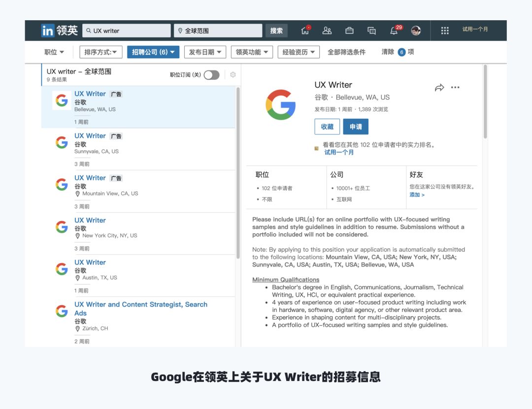Click 谷歌 · Bellevue, WA, US in detail header
Screen dimensions: 532x409
352,98
